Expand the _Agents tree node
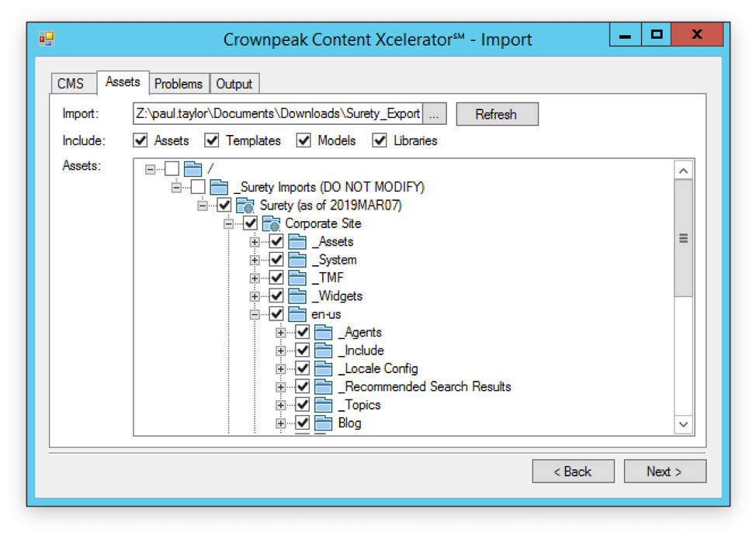Viewport: 756px width, 536px height. click(281, 333)
